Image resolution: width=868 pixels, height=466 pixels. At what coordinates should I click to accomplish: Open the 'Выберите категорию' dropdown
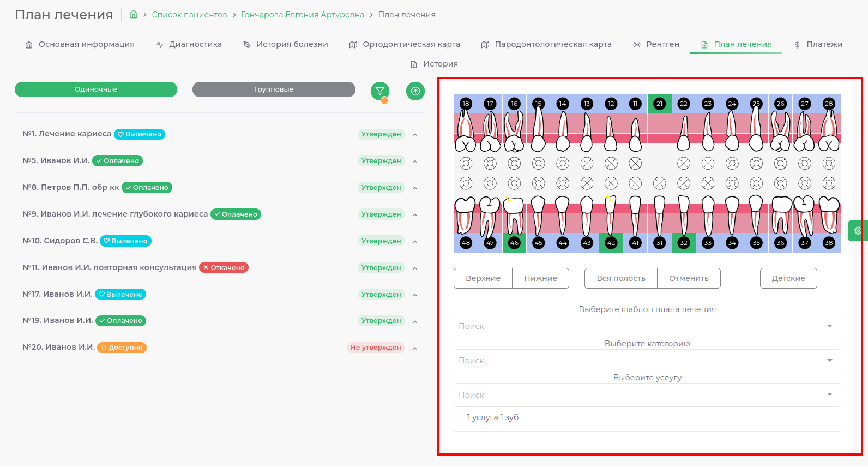647,361
